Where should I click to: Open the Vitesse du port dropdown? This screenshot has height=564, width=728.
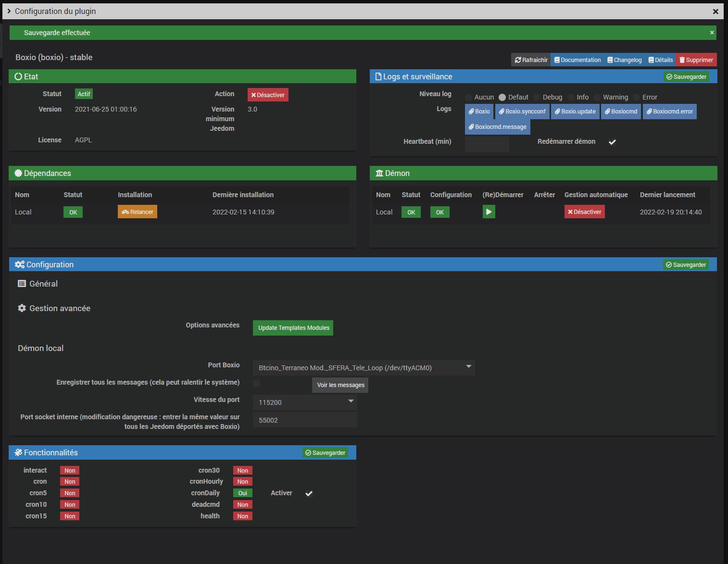[305, 402]
